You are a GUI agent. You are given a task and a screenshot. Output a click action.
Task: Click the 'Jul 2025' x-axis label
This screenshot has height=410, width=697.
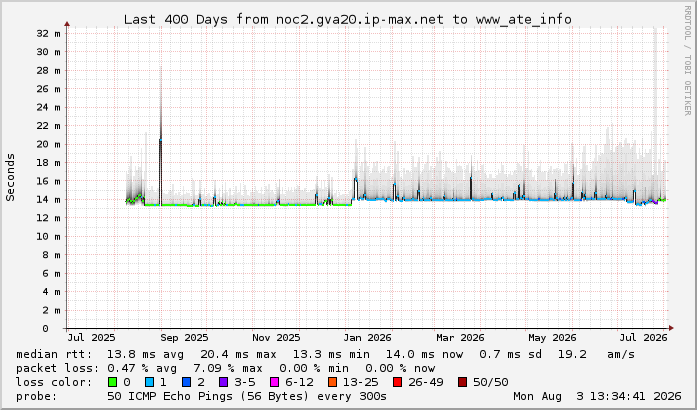[x=91, y=338]
